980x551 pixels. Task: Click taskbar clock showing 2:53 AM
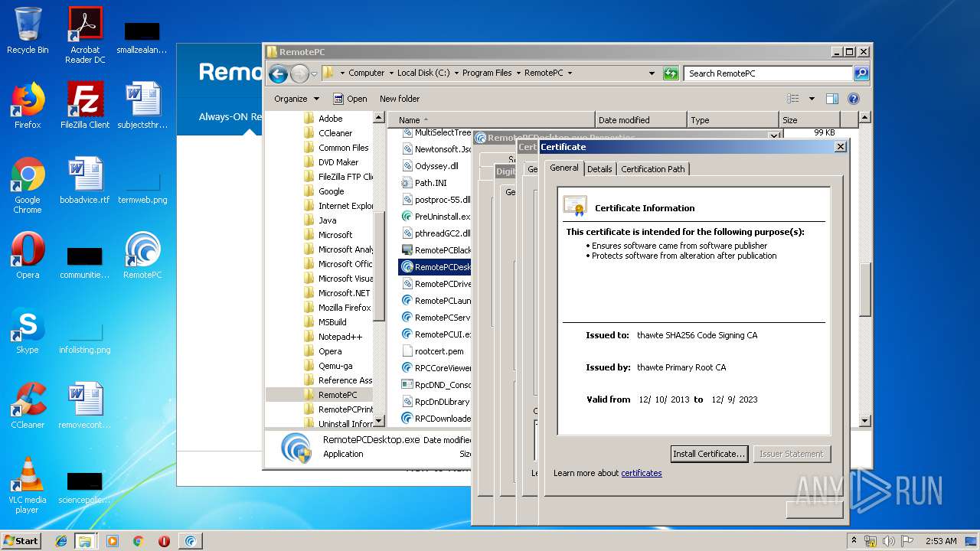click(941, 541)
